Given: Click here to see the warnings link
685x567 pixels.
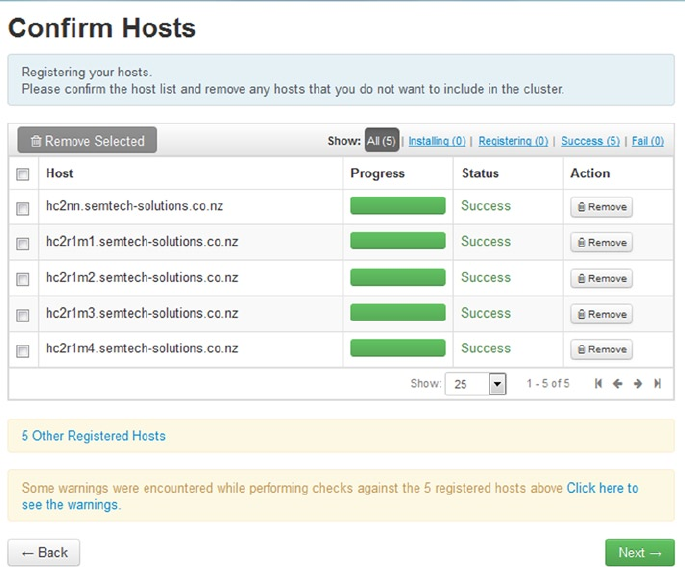Looking at the screenshot, I should (x=601, y=488).
